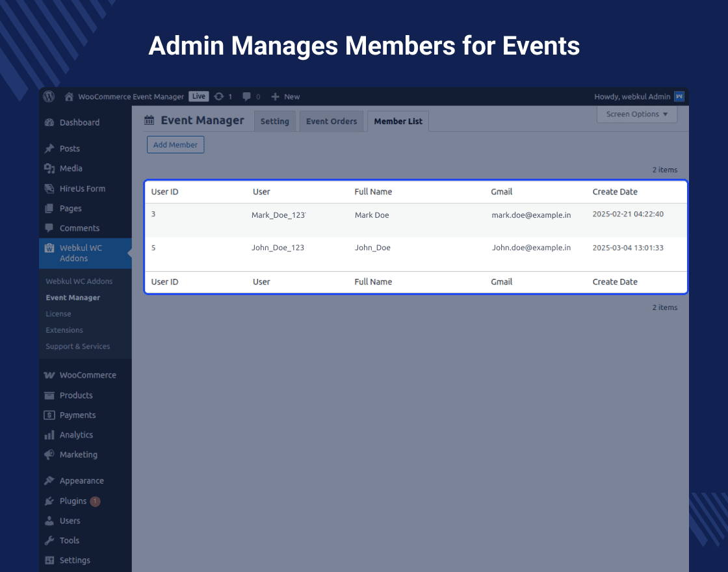728x572 pixels.
Task: Switch to the Setting tab
Action: [274, 121]
